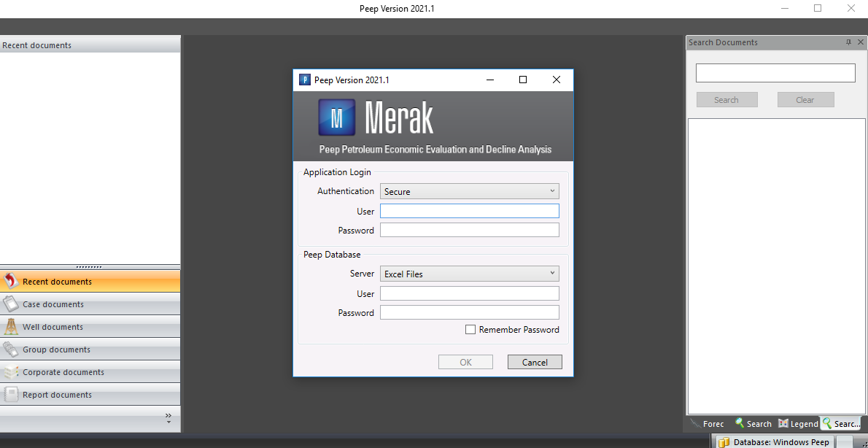
Task: Close the Search Documents panel
Action: 861,42
